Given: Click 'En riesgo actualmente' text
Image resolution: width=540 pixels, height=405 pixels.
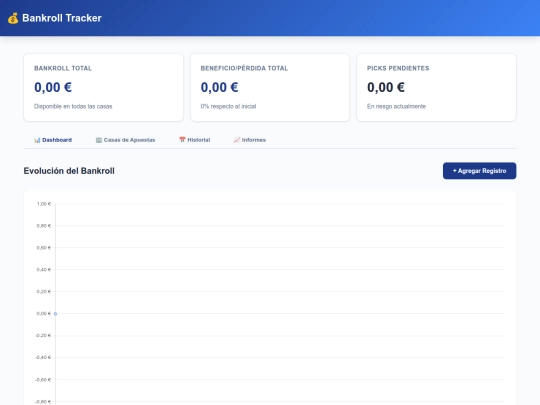Looking at the screenshot, I should pos(396,106).
